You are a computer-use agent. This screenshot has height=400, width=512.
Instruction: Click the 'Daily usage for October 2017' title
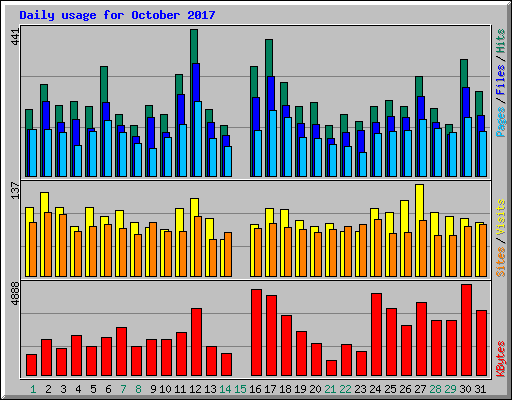pyautogui.click(x=117, y=15)
